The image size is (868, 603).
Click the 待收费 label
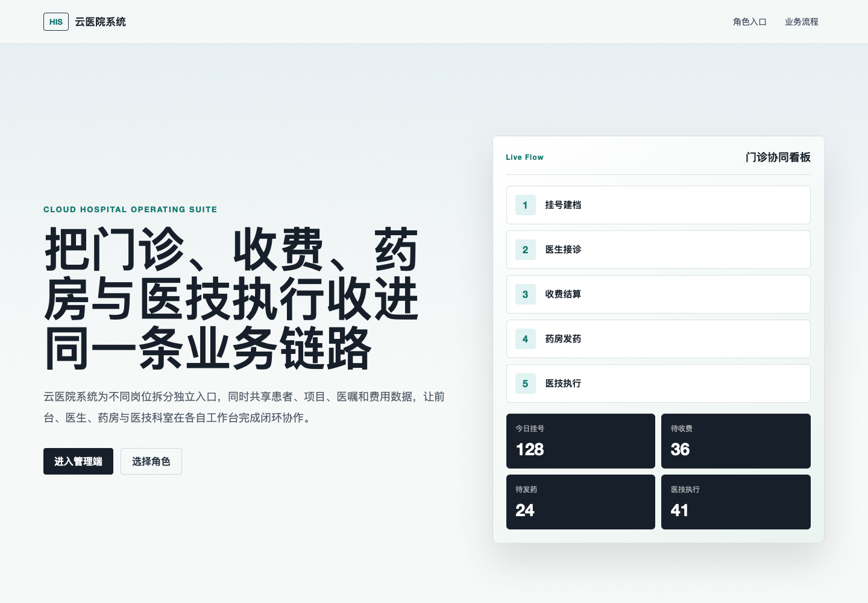click(x=682, y=429)
